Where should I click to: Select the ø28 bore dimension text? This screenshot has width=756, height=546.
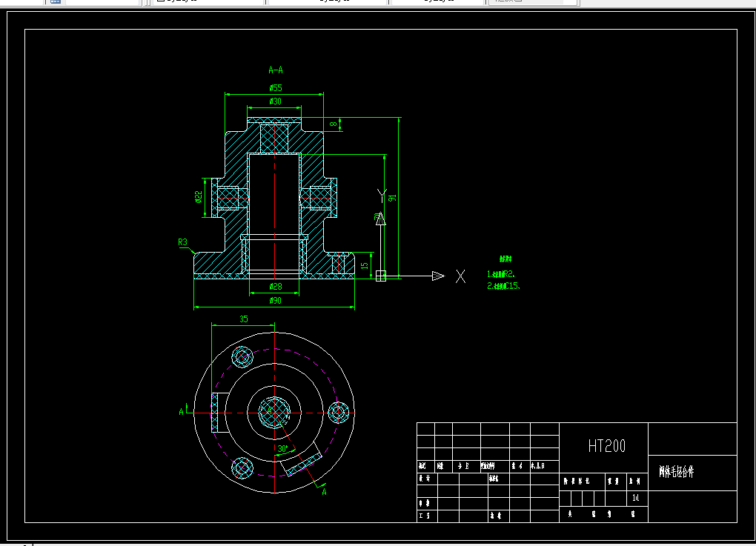(275, 287)
